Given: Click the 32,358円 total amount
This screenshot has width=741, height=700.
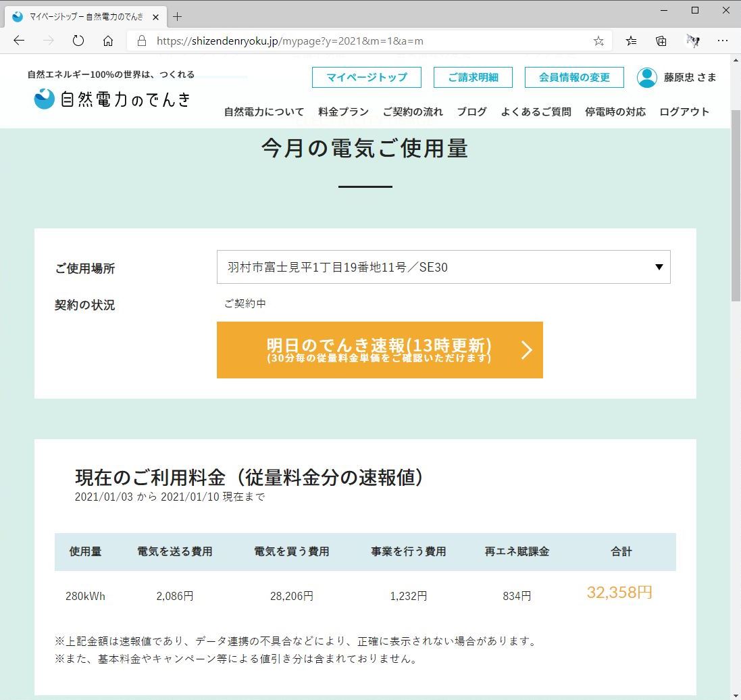Looking at the screenshot, I should (x=619, y=593).
